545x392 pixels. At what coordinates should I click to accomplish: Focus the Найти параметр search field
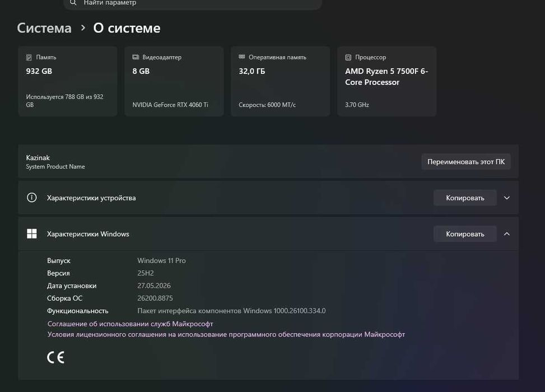pyautogui.click(x=193, y=3)
